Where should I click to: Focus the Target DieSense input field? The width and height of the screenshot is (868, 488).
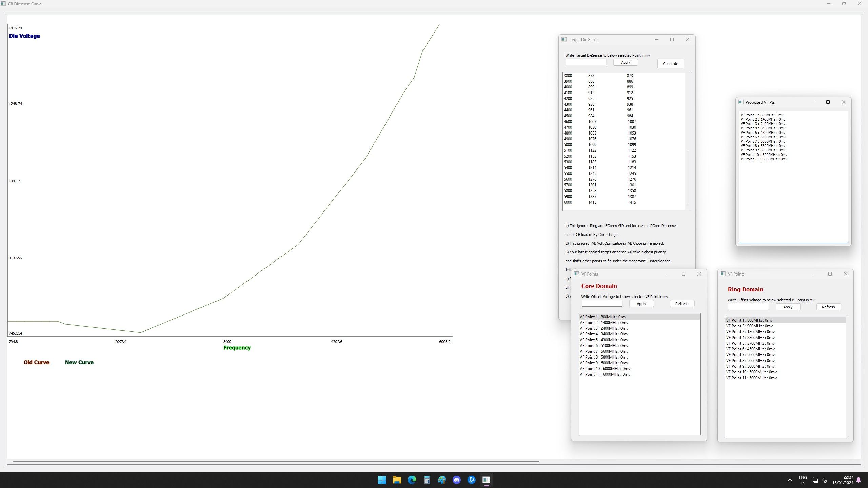pyautogui.click(x=586, y=62)
